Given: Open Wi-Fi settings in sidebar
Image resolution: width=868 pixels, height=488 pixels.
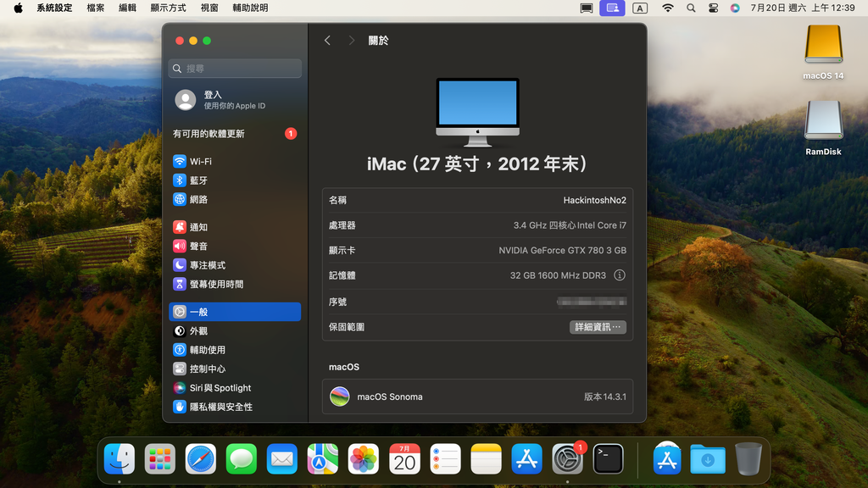Looking at the screenshot, I should pos(235,162).
